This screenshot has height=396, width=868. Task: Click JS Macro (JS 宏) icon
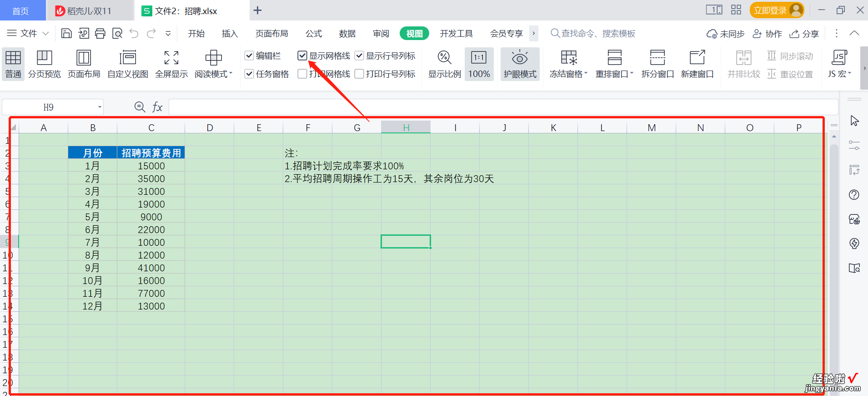pyautogui.click(x=839, y=58)
